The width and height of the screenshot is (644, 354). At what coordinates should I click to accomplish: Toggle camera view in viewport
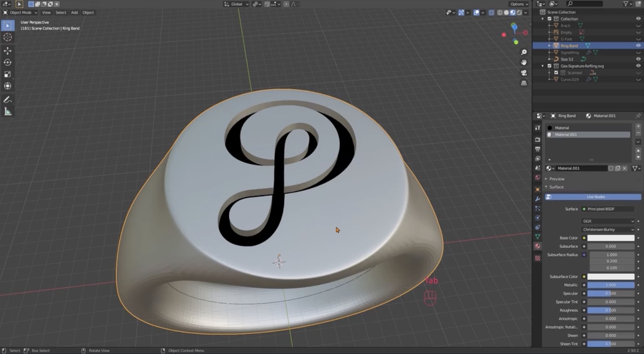click(x=524, y=73)
